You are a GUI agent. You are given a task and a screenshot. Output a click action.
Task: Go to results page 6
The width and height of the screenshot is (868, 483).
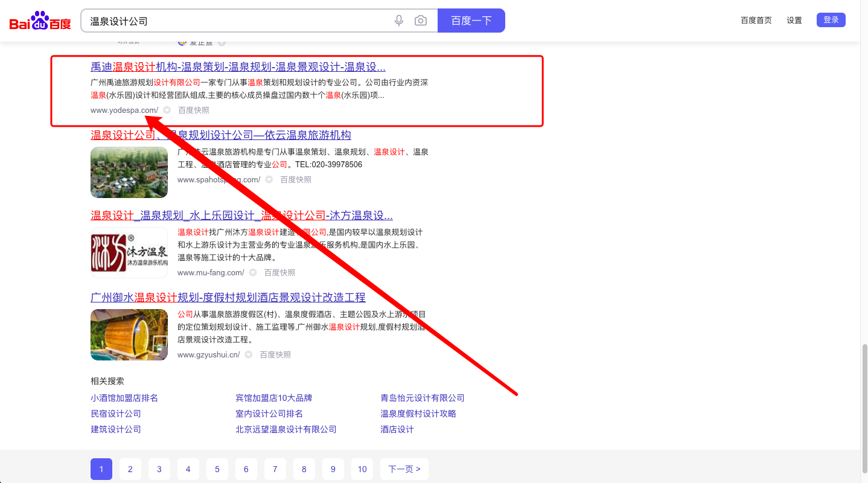click(246, 469)
